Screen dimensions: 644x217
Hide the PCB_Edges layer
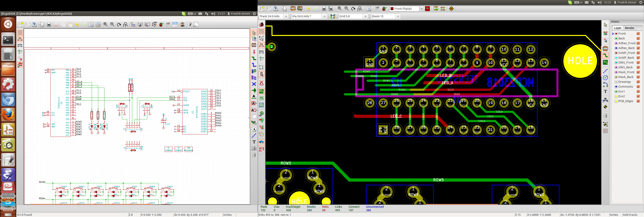click(x=638, y=101)
